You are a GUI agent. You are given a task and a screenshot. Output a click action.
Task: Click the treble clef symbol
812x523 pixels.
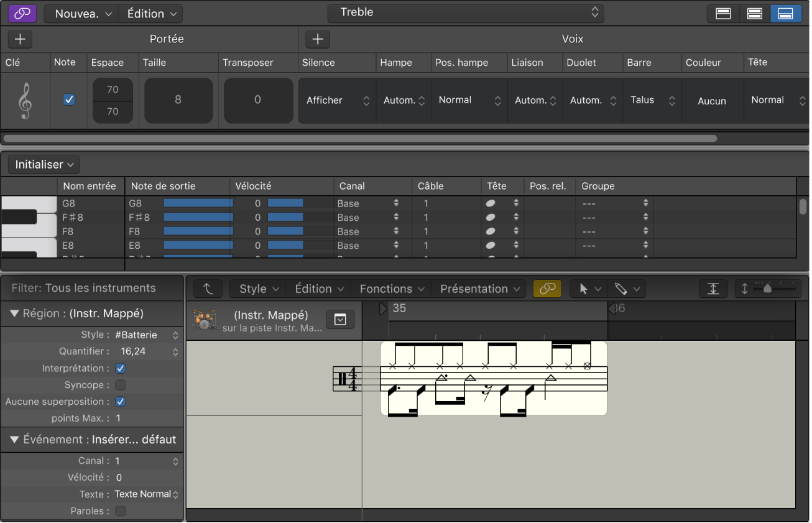(25, 101)
